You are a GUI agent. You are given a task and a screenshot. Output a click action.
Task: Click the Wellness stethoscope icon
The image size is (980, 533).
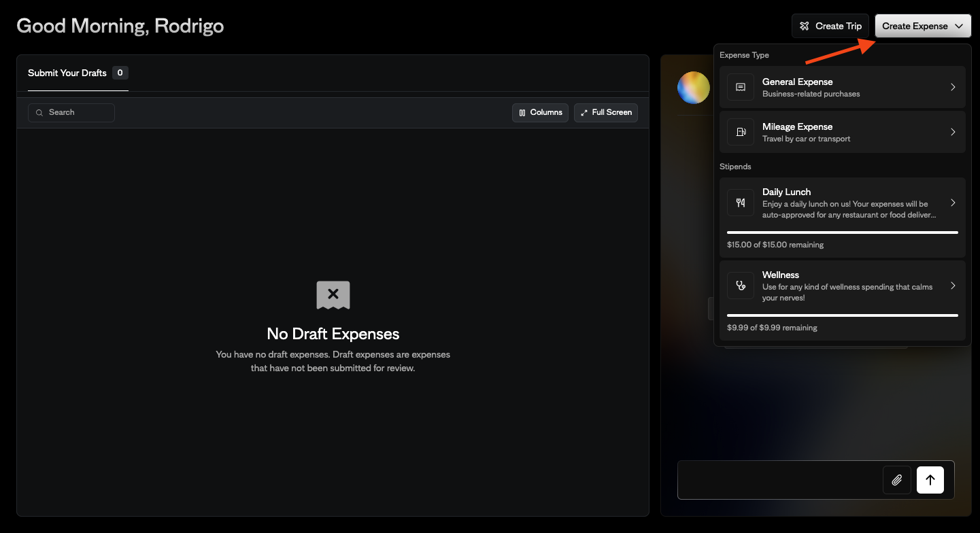[x=740, y=285]
